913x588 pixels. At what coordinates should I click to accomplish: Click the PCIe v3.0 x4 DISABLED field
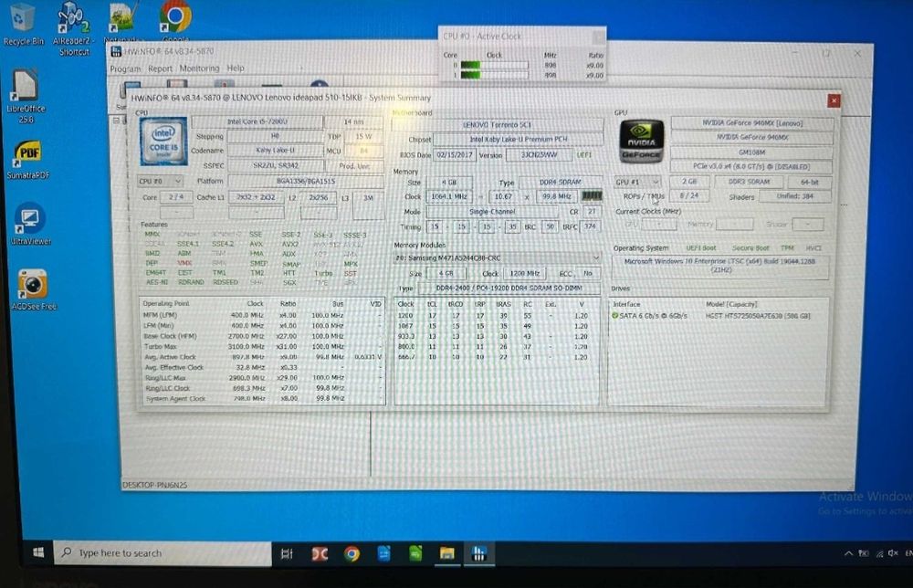(751, 166)
